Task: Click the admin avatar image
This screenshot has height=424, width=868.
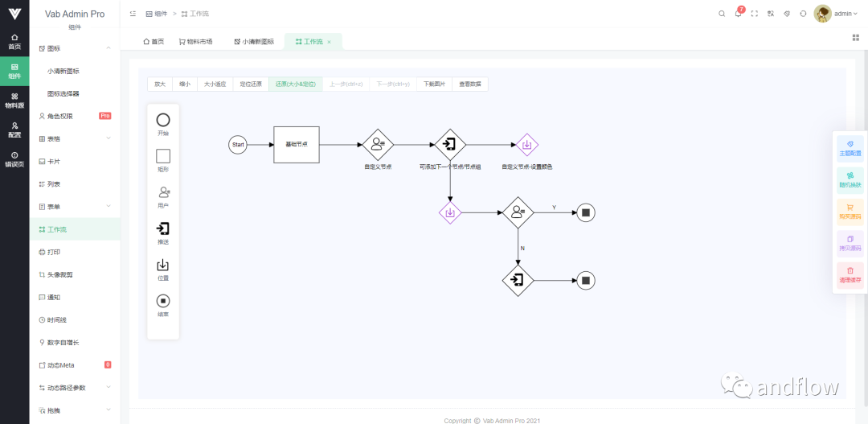Action: click(x=822, y=14)
